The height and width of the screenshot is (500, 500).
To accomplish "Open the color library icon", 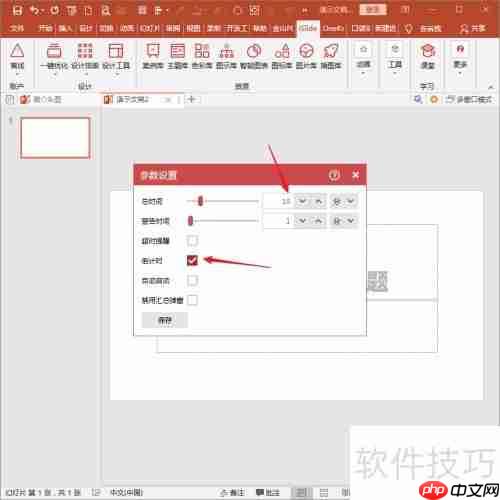I will 202,51.
